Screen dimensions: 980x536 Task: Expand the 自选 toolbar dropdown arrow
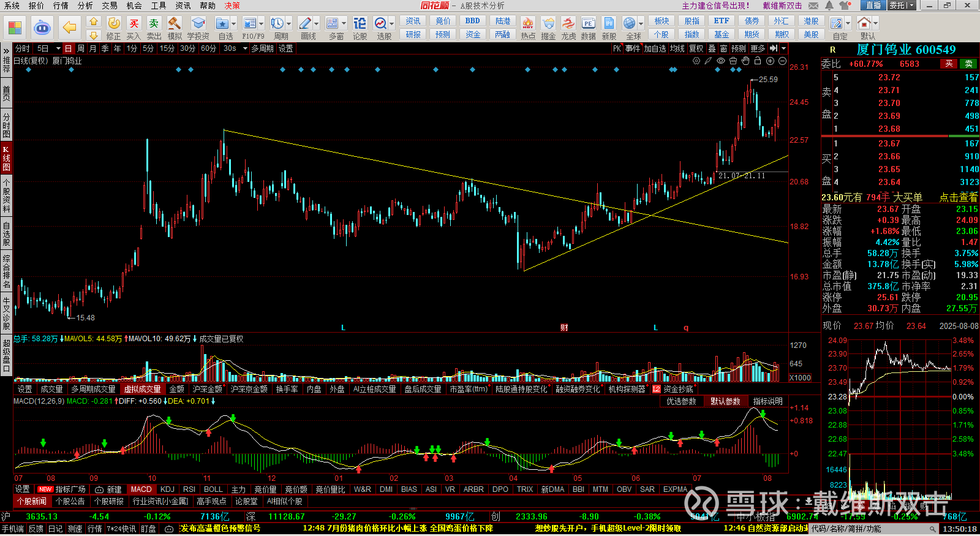point(234,24)
